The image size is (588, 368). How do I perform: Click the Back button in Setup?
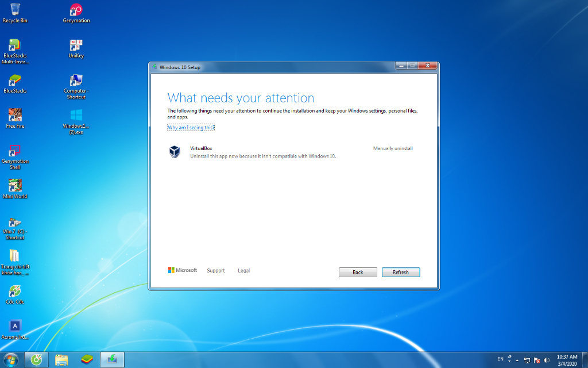(x=358, y=272)
